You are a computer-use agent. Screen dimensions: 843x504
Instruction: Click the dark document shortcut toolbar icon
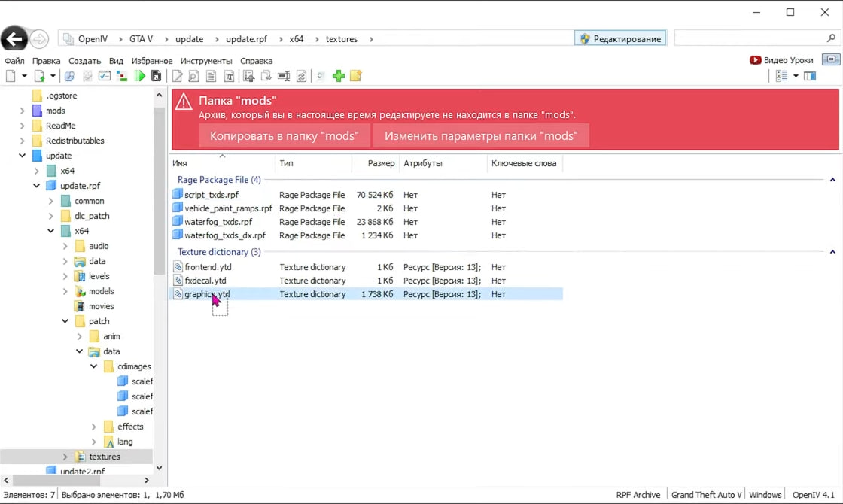[157, 76]
